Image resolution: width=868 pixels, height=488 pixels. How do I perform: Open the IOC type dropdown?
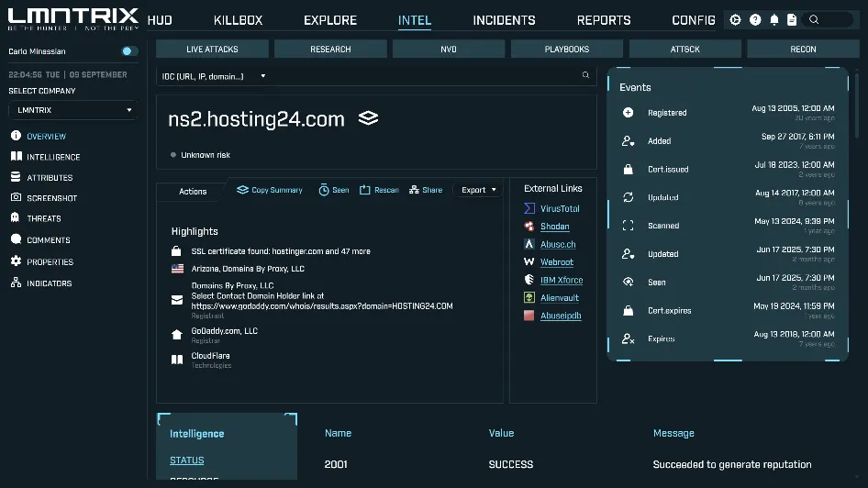(214, 76)
